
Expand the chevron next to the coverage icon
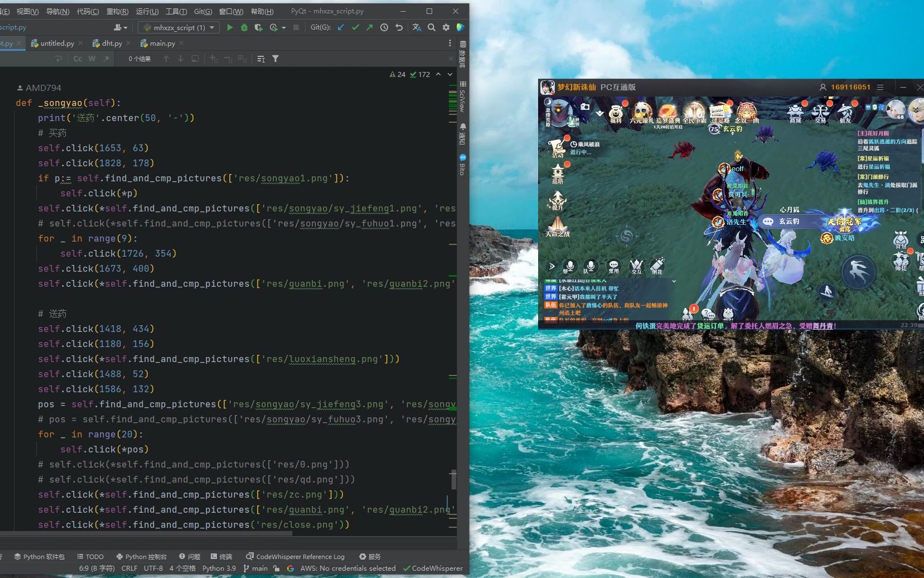(x=283, y=27)
